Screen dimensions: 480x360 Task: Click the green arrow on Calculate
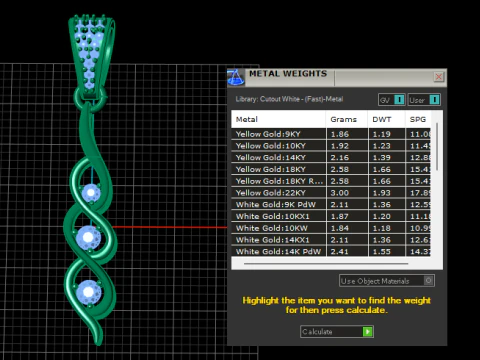[x=367, y=331]
